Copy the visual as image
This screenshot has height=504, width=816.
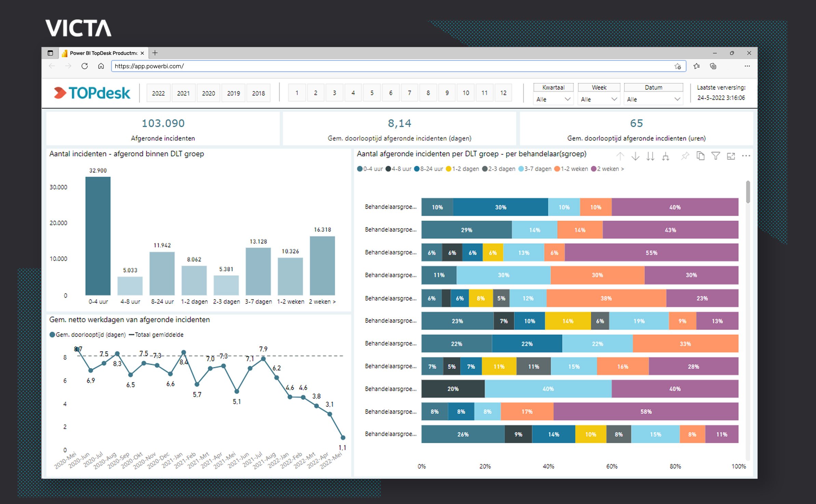(701, 156)
